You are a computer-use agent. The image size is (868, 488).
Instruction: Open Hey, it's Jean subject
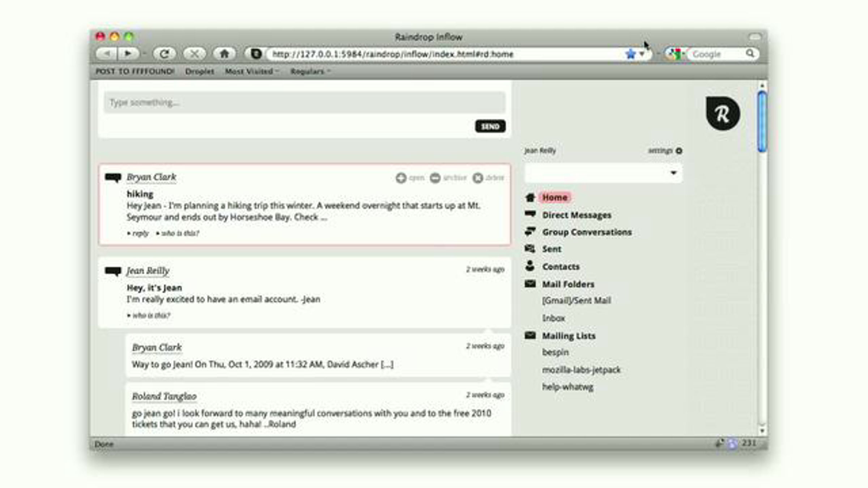click(154, 288)
